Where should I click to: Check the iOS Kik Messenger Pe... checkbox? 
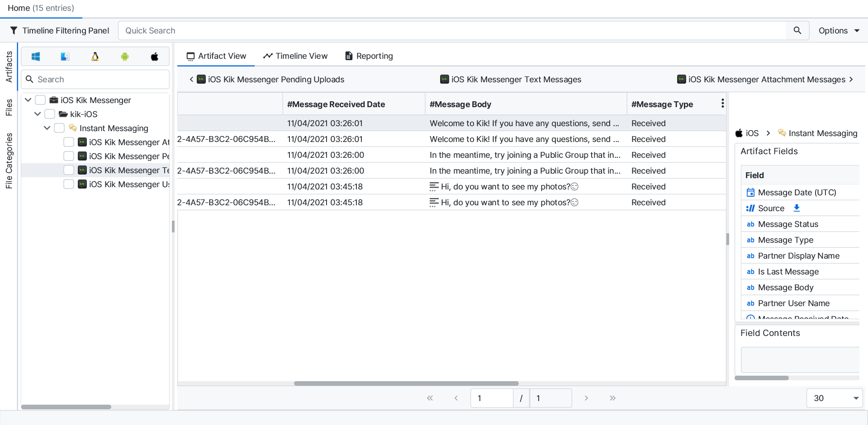69,156
